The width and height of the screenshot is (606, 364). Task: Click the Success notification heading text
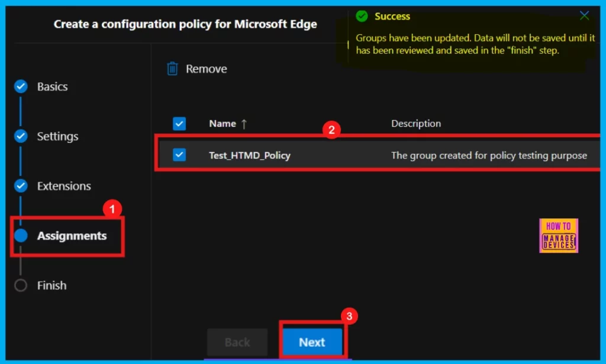(x=392, y=16)
